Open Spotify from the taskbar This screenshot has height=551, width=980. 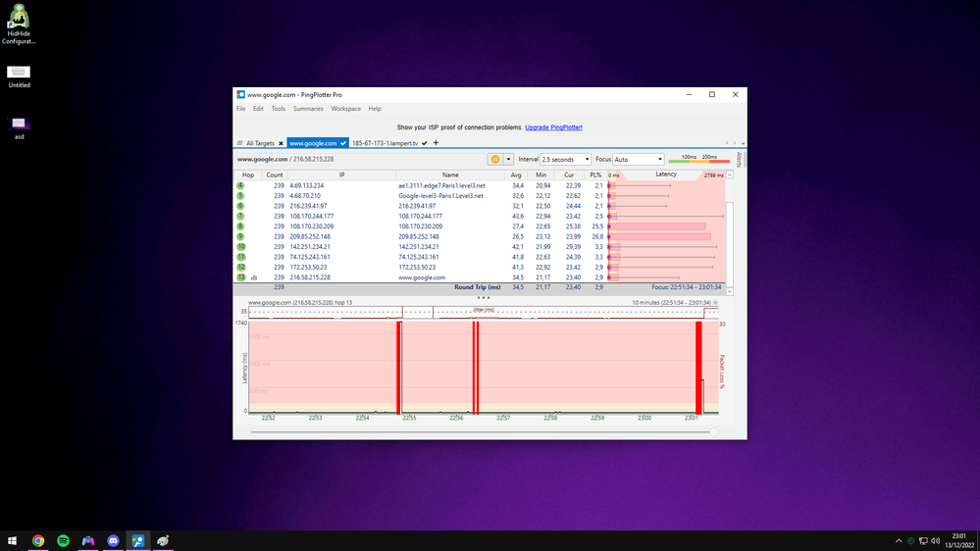(64, 540)
